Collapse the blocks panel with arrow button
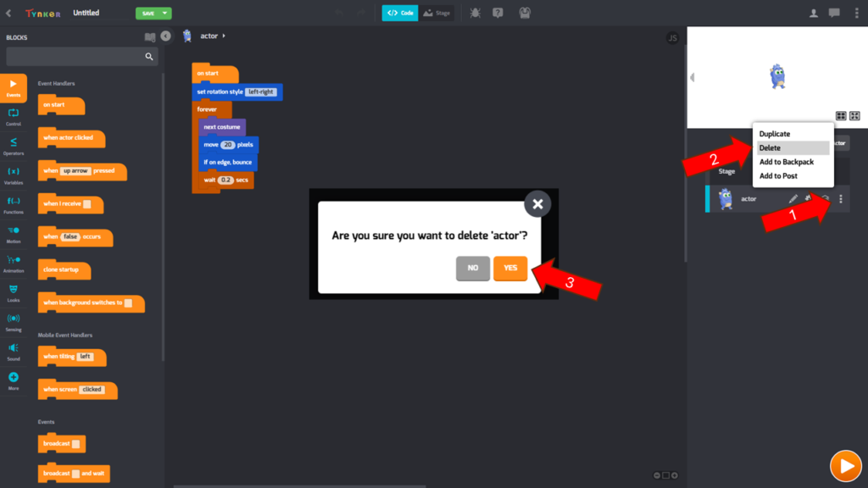The height and width of the screenshot is (488, 868). (165, 36)
